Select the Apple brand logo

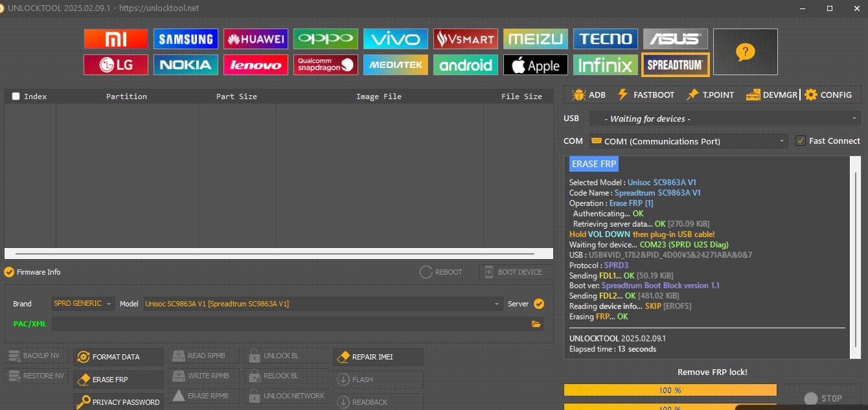point(536,65)
